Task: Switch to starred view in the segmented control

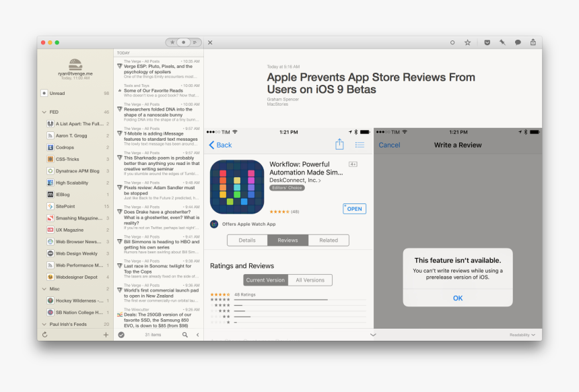Action: point(172,42)
